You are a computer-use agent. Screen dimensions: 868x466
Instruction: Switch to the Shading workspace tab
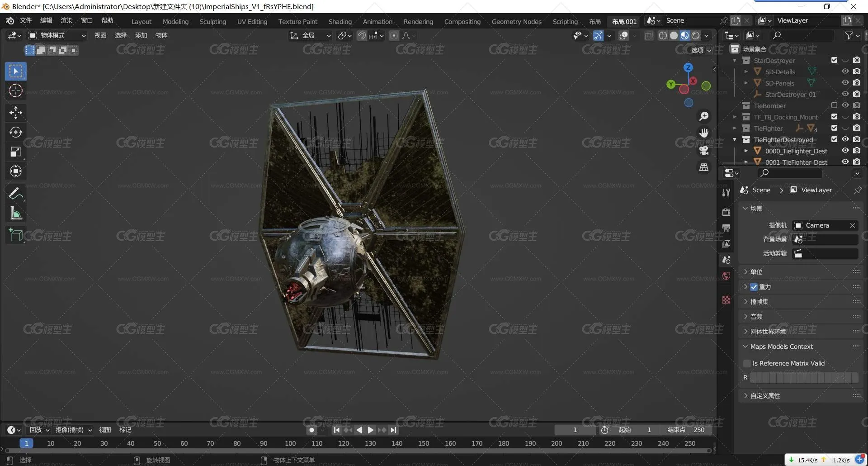pos(340,22)
